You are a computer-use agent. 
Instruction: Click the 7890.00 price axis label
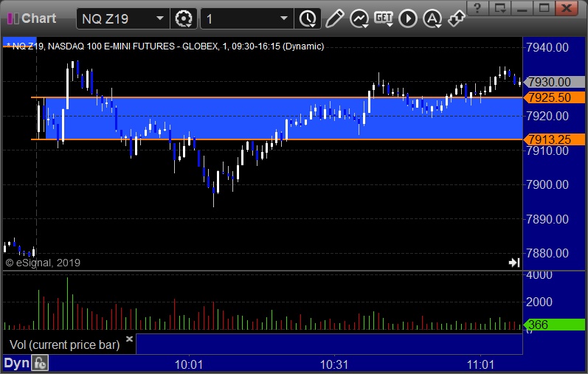(x=547, y=219)
